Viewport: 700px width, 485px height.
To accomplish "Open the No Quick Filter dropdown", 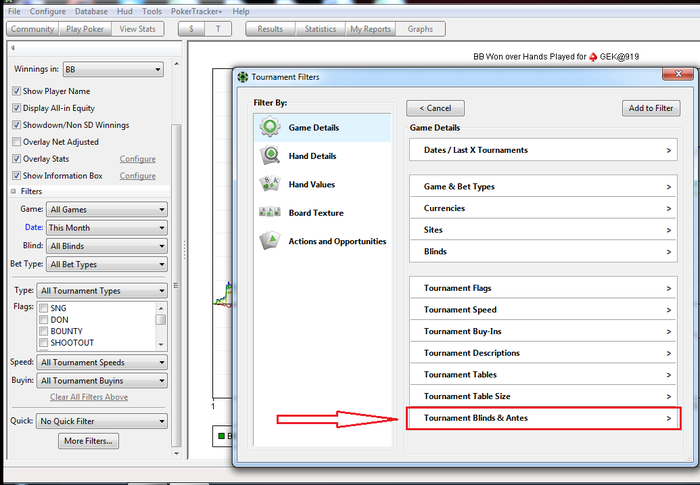I will point(102,421).
